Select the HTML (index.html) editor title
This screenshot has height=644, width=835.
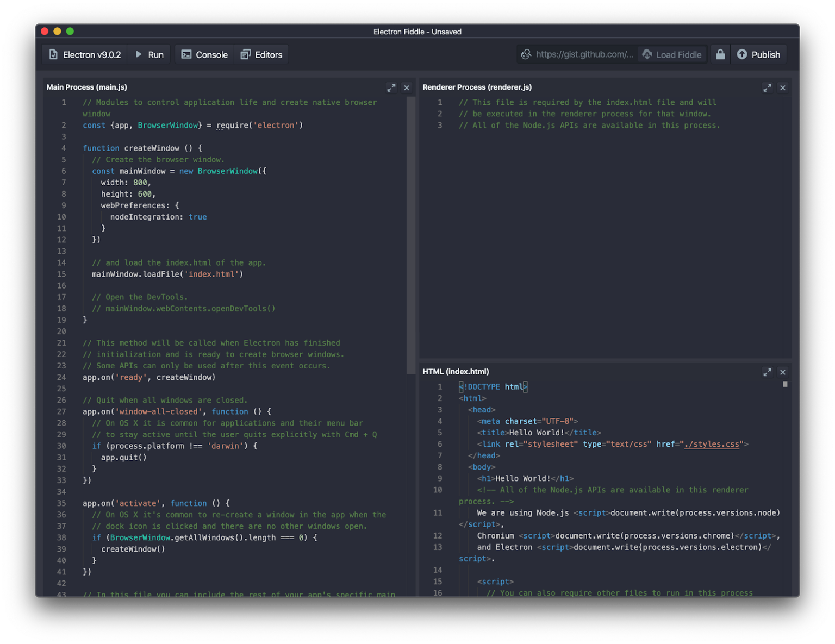456,371
